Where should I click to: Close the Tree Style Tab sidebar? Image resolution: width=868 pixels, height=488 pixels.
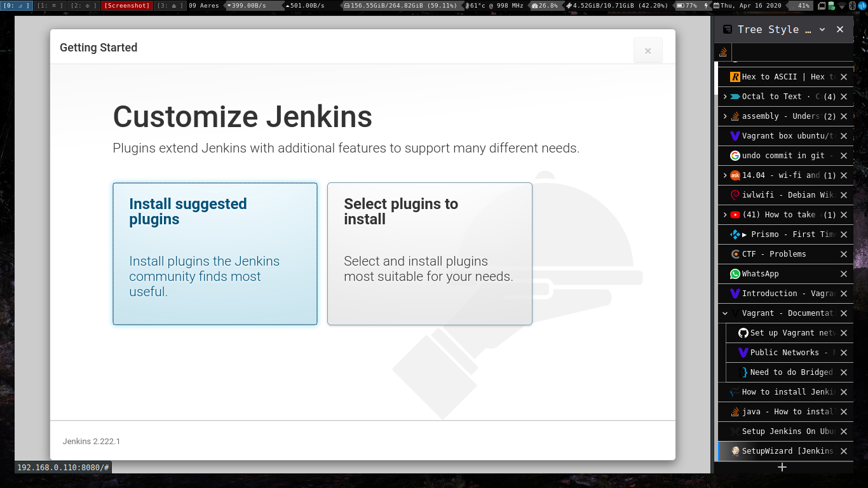pos(840,29)
